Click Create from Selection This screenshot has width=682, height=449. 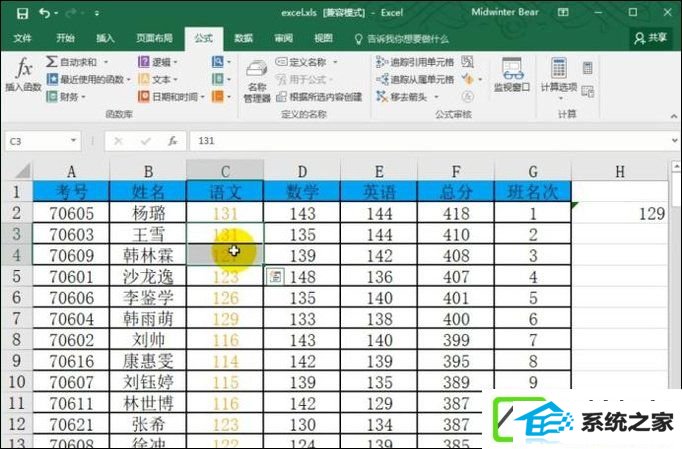point(319,97)
